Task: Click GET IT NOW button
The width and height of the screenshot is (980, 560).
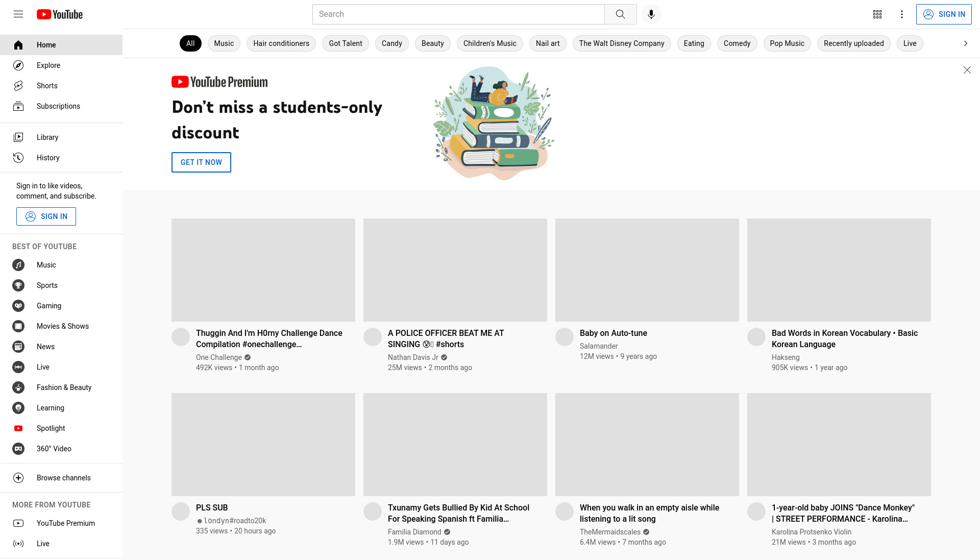Action: point(201,162)
